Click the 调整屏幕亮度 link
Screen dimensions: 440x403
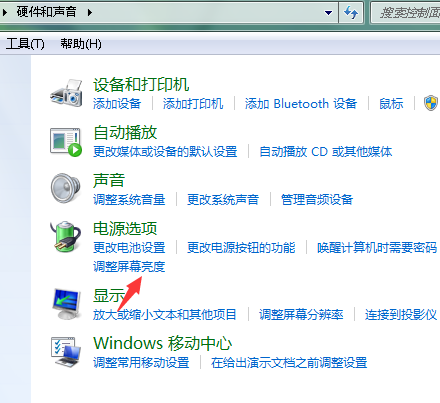tap(129, 267)
